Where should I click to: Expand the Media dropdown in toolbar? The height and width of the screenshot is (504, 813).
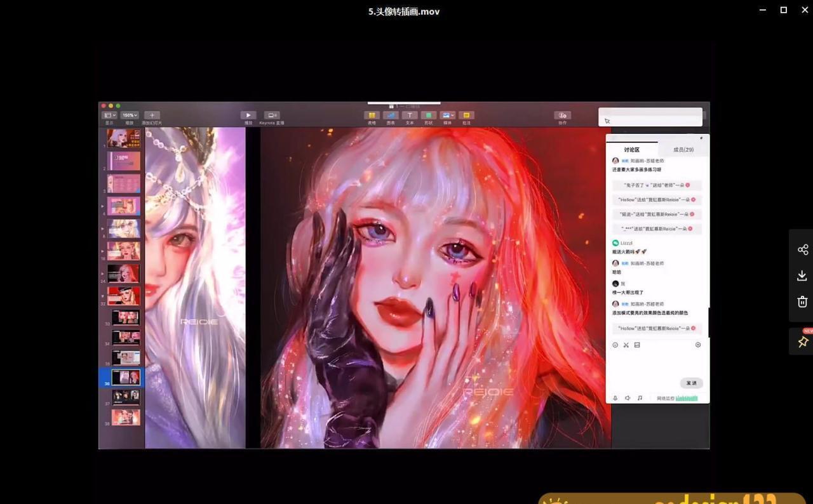(x=448, y=116)
